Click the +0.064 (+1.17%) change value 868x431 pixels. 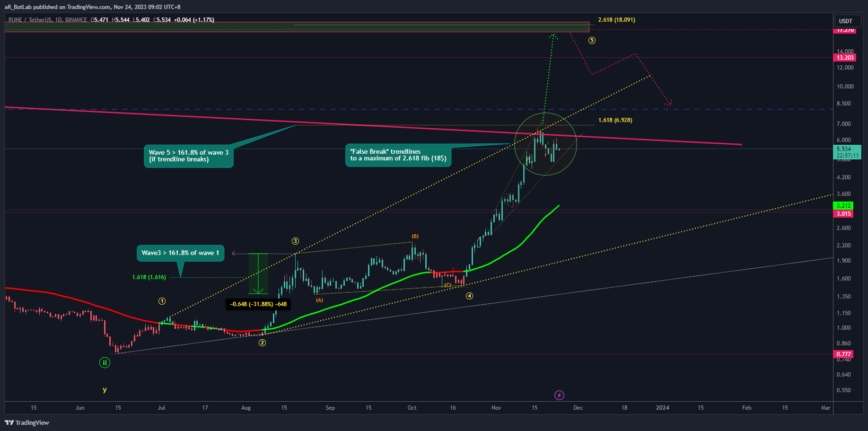click(194, 20)
